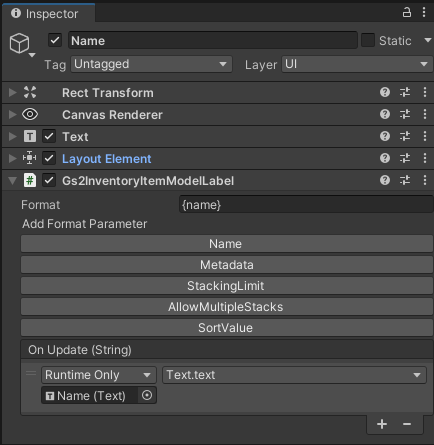Expand the Rect Transform component foldout
Screen dimensions: 434x445
click(x=12, y=92)
